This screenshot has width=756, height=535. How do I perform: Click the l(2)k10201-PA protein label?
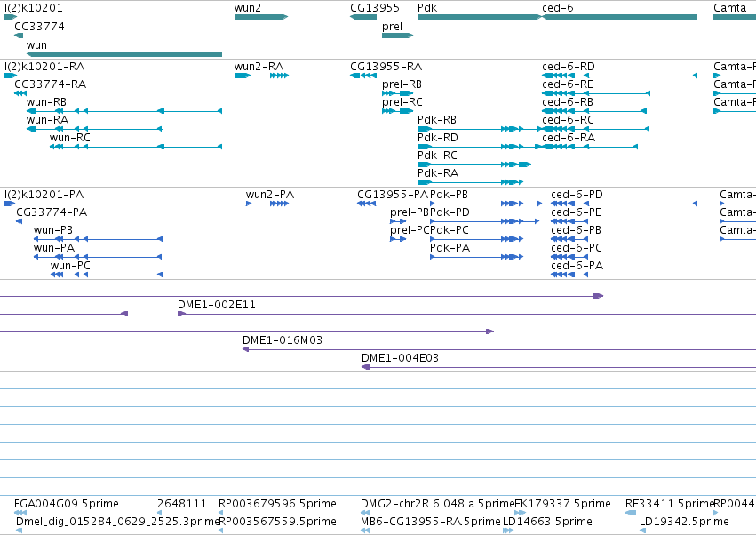(x=44, y=195)
